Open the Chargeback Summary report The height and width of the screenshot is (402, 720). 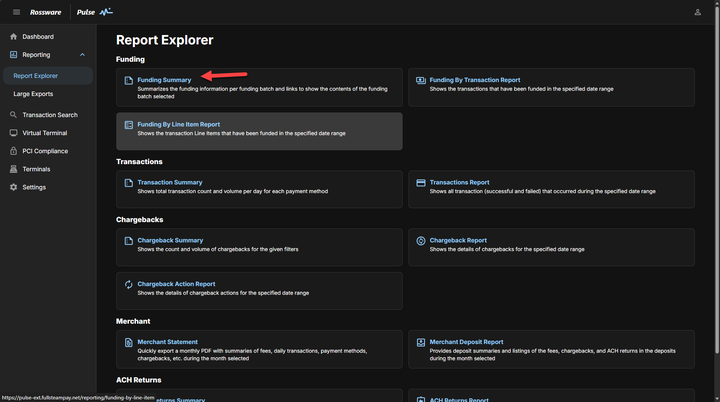tap(170, 240)
